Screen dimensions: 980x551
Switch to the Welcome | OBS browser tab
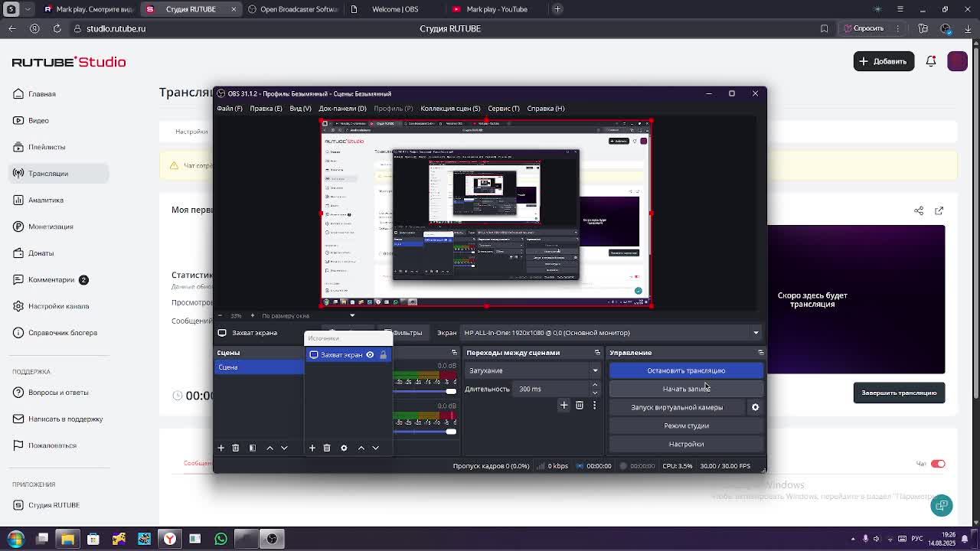coord(395,9)
